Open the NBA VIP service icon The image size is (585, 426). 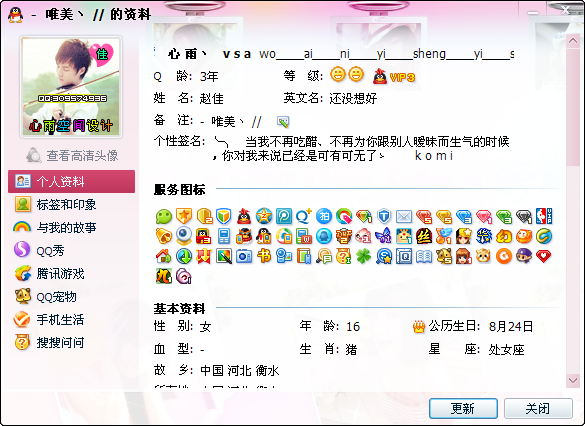click(x=544, y=216)
